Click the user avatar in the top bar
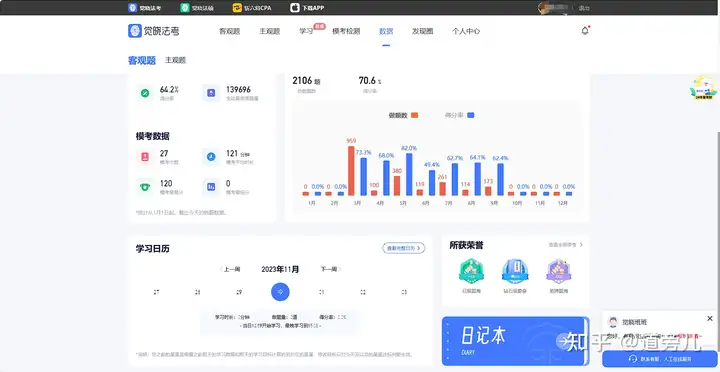Viewport: 720px width, 372px height. 545,8
